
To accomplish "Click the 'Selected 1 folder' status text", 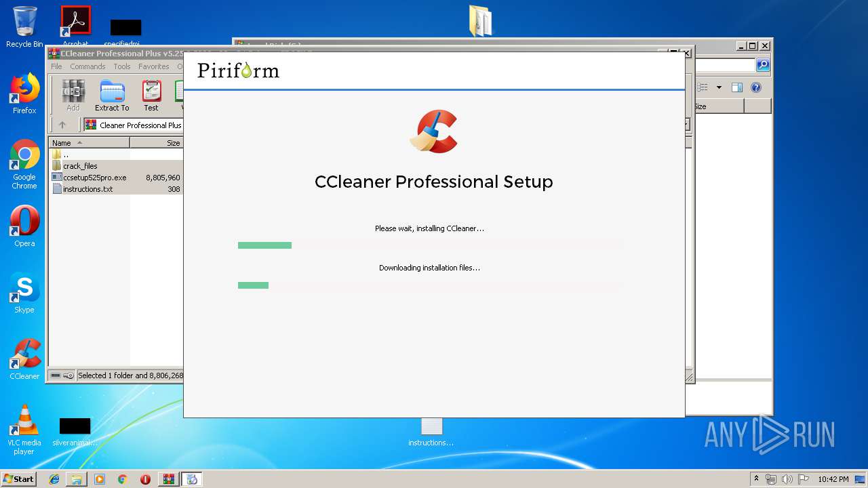I will point(130,375).
